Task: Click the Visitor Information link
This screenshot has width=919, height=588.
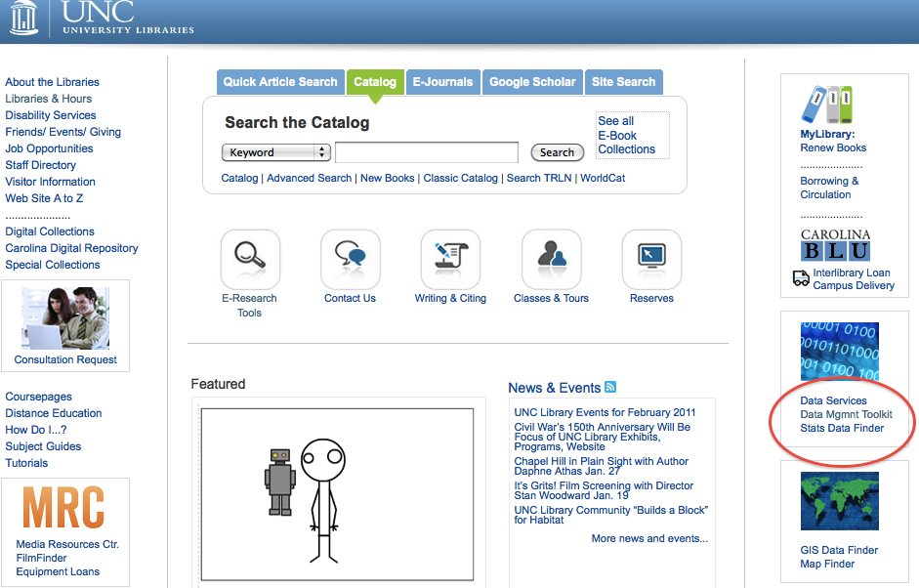Action: tap(51, 182)
